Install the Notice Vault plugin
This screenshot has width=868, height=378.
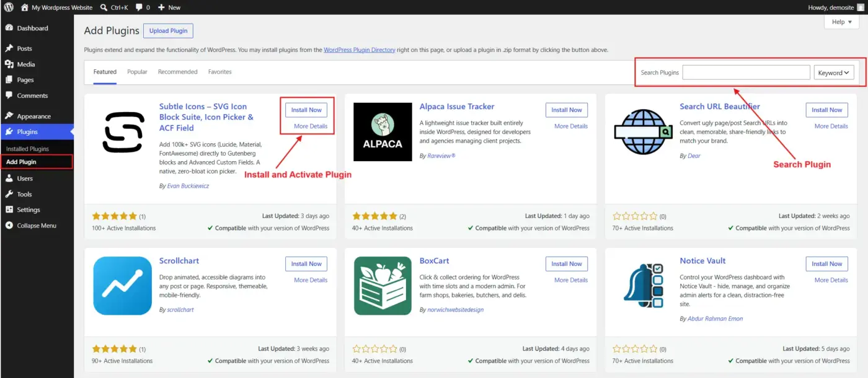[x=827, y=263]
